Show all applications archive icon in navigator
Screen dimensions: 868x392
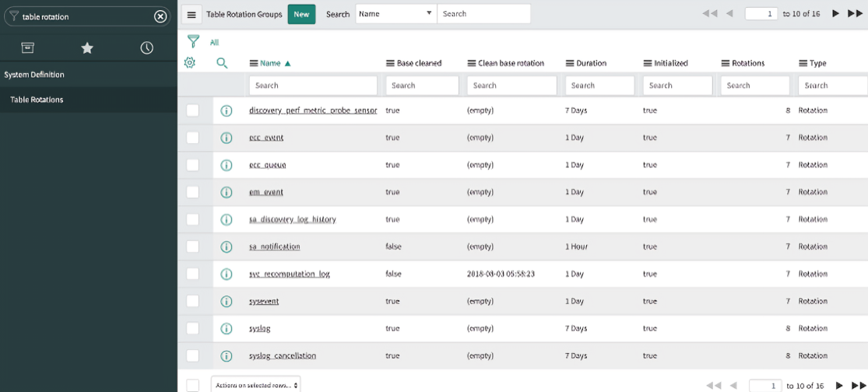point(27,48)
